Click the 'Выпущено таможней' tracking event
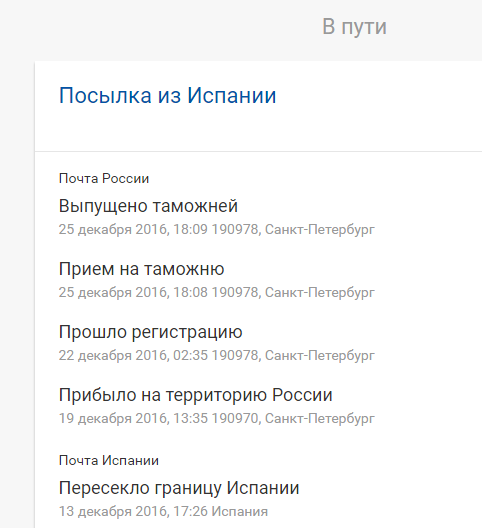 coord(148,206)
